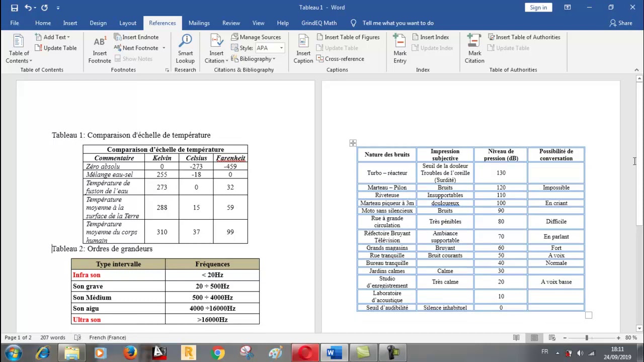Click 'Turbo – réacteur' table cell

pos(387,173)
